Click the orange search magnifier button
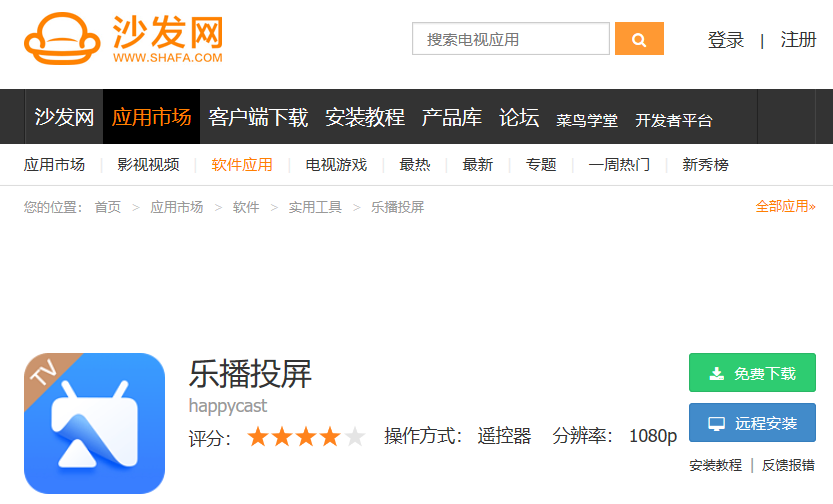 [x=639, y=38]
